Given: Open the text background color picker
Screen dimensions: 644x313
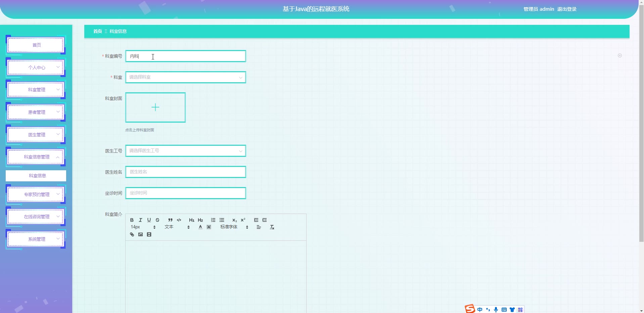Looking at the screenshot, I should coord(209,227).
